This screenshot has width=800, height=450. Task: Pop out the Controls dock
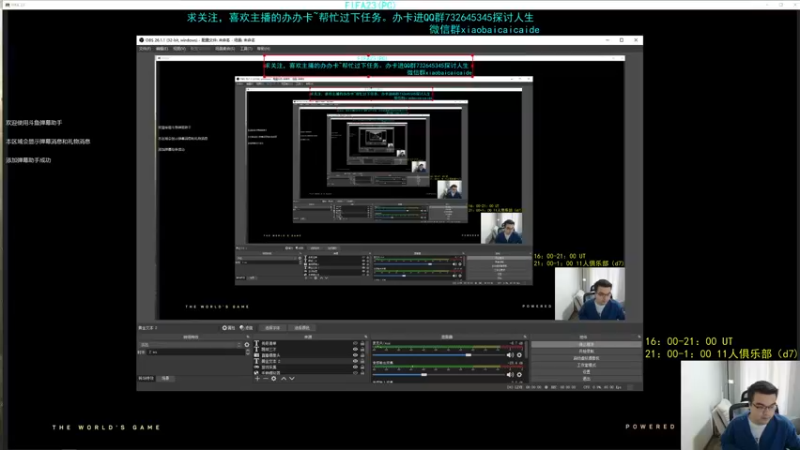tap(639, 337)
